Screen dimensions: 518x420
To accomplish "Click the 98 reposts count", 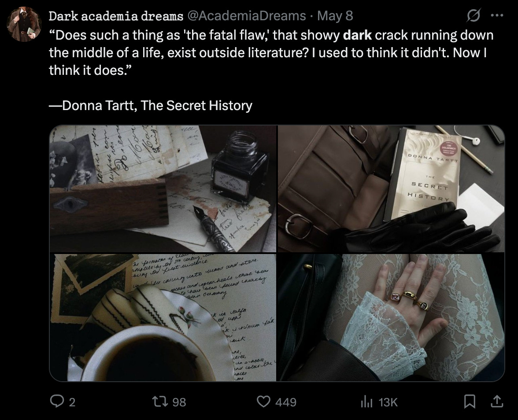I will tap(179, 402).
